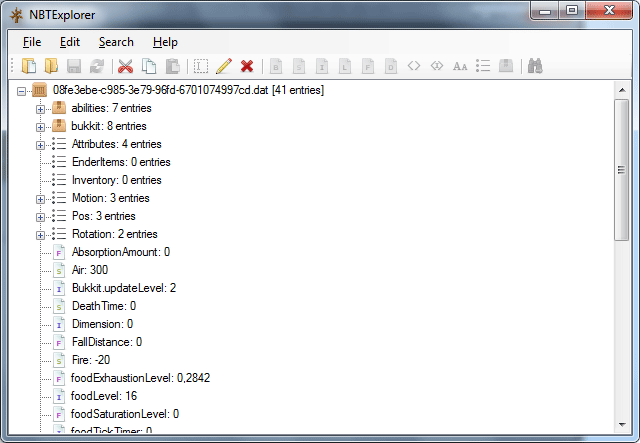Click the Rename tag icon

[x=200, y=66]
